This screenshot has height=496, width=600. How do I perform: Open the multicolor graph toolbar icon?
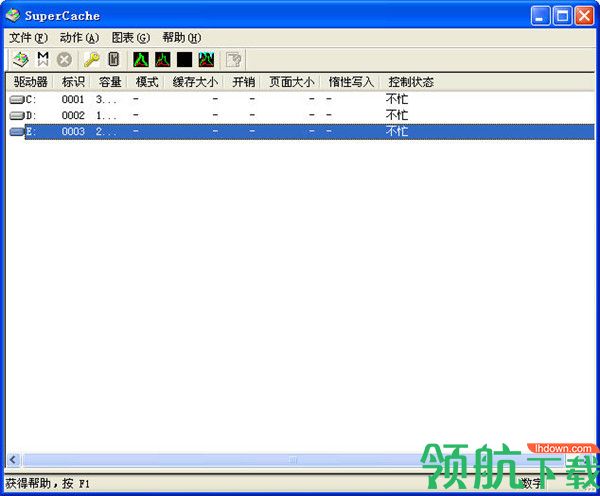[206, 60]
